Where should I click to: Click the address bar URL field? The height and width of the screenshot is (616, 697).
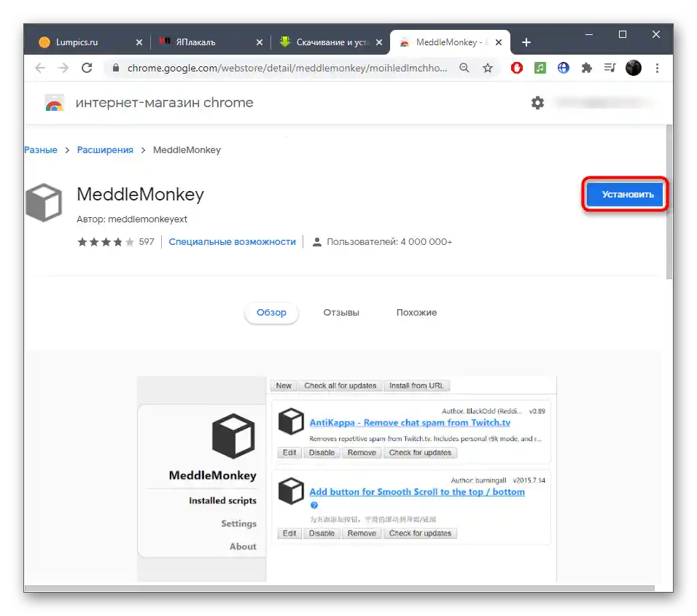point(287,68)
